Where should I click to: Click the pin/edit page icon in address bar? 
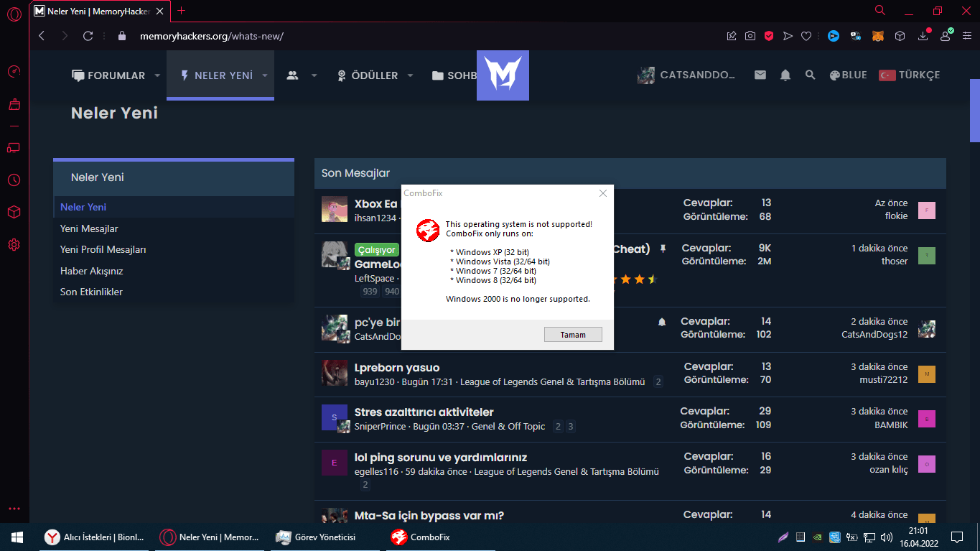tap(732, 36)
